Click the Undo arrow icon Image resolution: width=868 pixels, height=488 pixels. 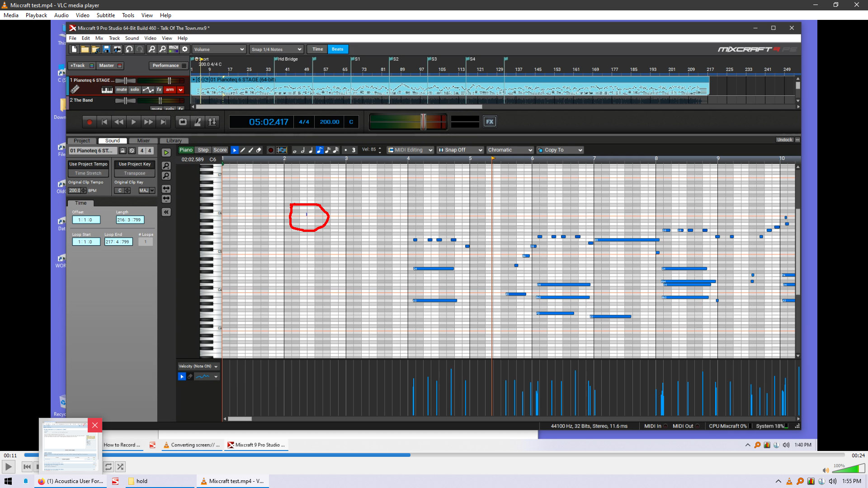point(129,49)
